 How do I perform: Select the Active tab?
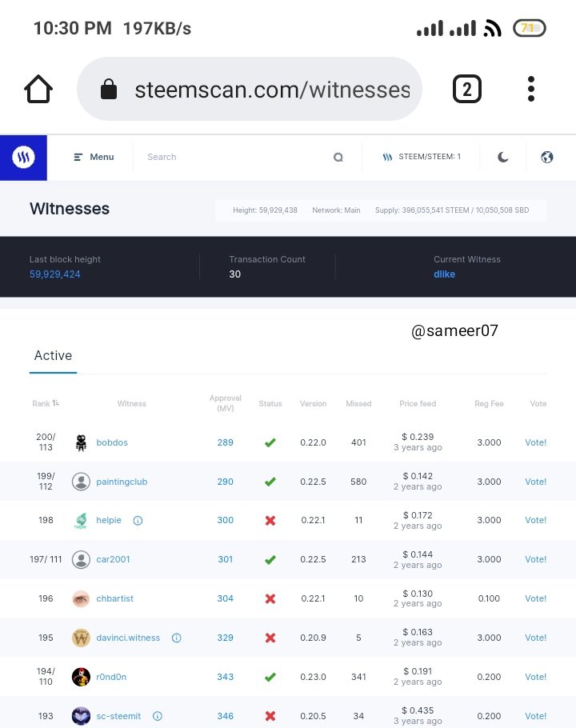53,356
